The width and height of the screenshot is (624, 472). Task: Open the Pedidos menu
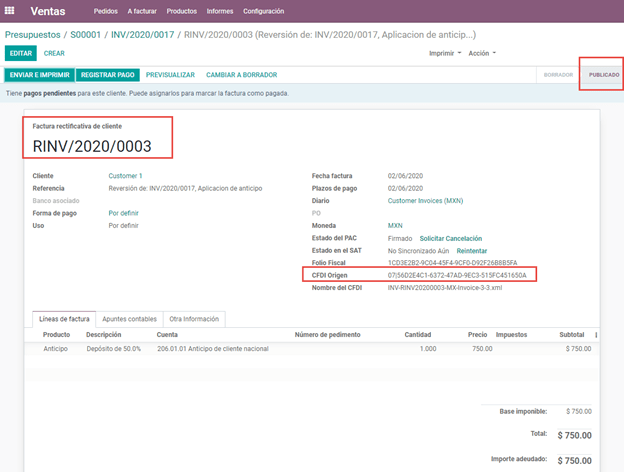click(x=105, y=11)
